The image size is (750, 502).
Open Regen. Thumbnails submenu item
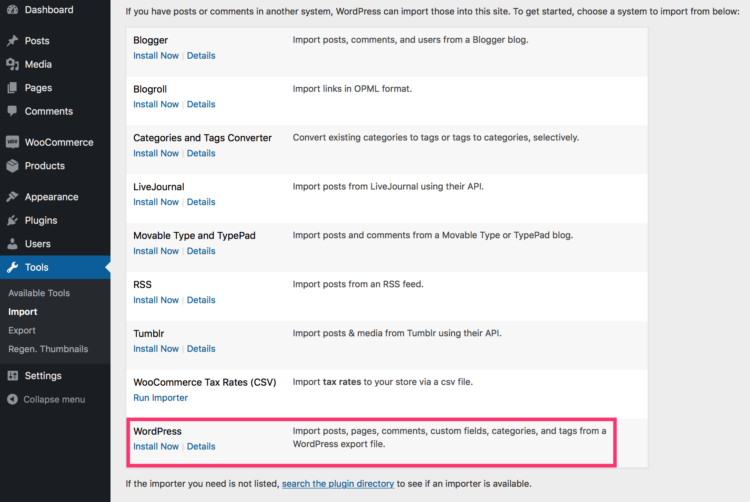[x=48, y=349]
